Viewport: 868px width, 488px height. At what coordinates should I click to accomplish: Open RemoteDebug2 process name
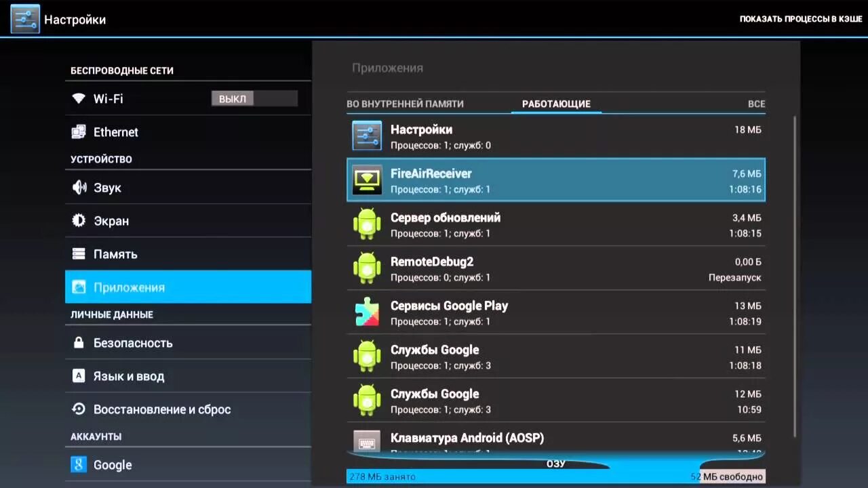(x=432, y=262)
